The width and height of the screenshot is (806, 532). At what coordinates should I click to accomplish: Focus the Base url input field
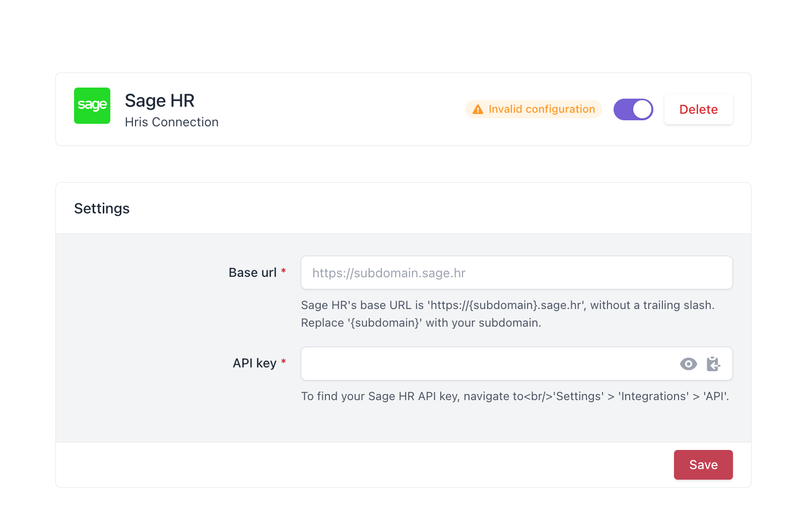[516, 273]
